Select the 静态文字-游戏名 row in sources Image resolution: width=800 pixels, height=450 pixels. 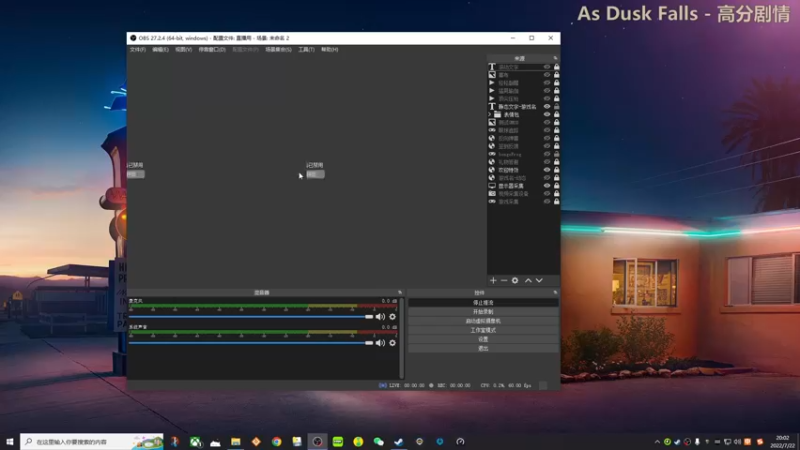(523, 106)
